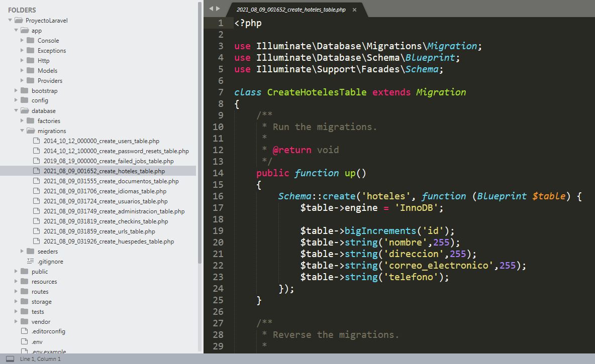
Task: Click the bootstrap folder icon
Action: click(24, 91)
